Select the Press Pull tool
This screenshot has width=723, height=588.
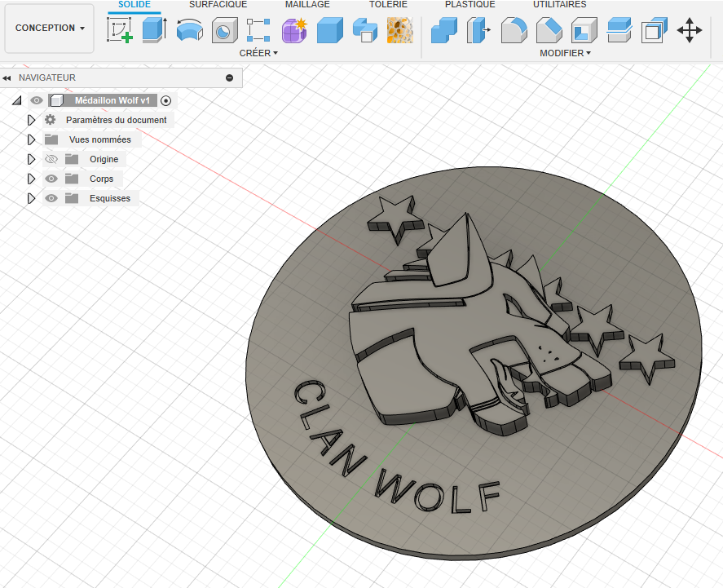click(x=478, y=30)
